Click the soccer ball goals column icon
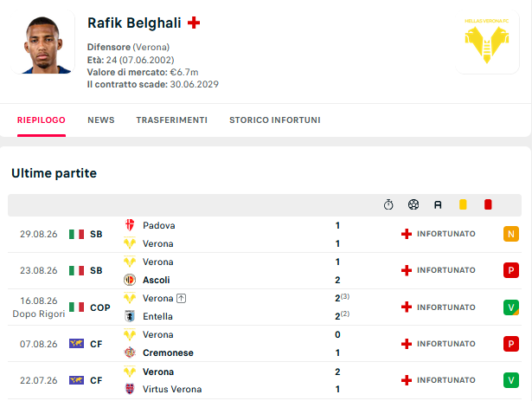Viewport: 532px width, 401px height. coord(413,204)
